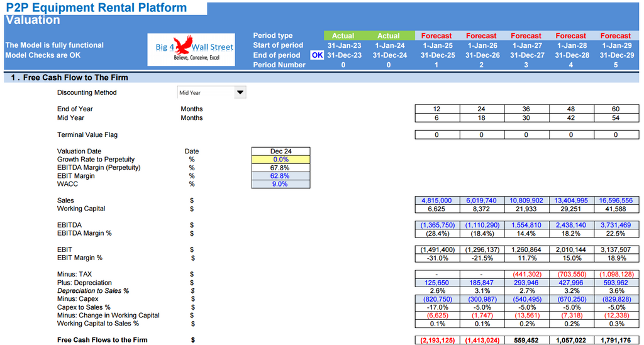
Task: Open the Discounting Method dropdown arrow
Action: (x=240, y=93)
